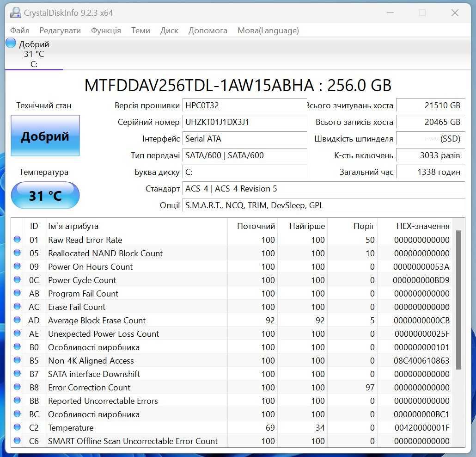Screen dimensions: 476x457
Task: Click status orb for Non-4K Aligned Access
Action: [17, 360]
